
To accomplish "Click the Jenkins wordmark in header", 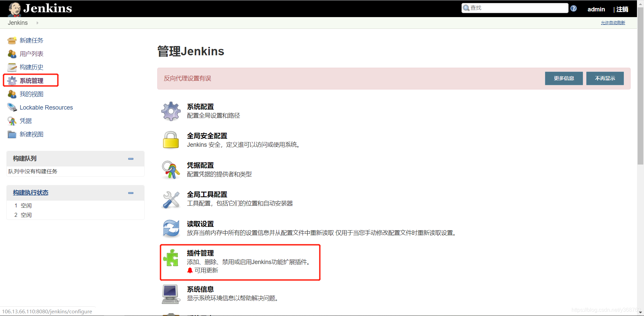I will coord(48,8).
